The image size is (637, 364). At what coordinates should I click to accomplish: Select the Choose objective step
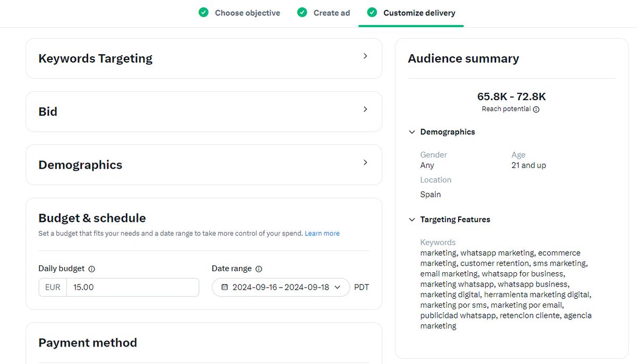tap(247, 12)
